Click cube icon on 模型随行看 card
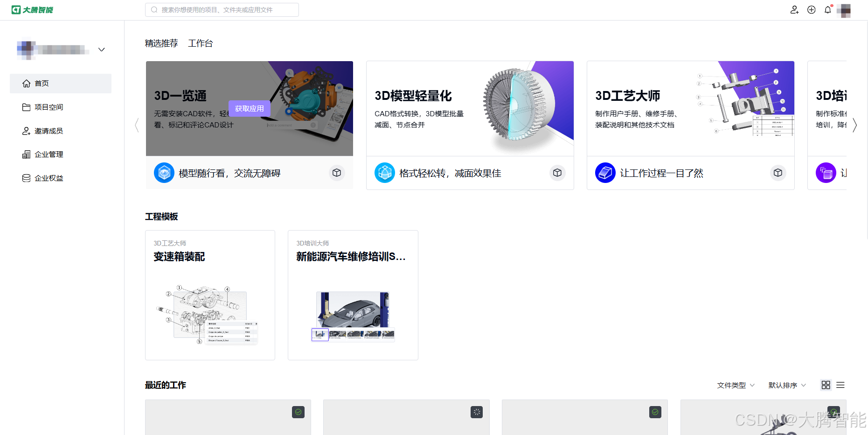 tap(337, 173)
